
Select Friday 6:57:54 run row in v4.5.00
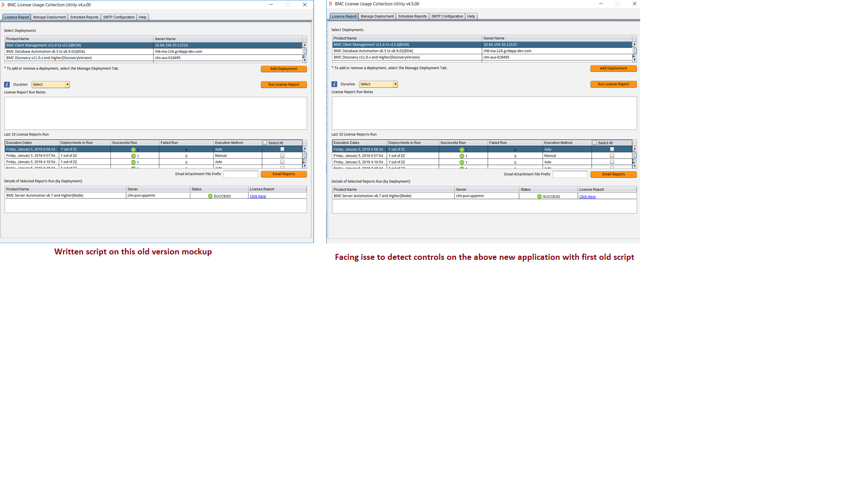(x=482, y=156)
